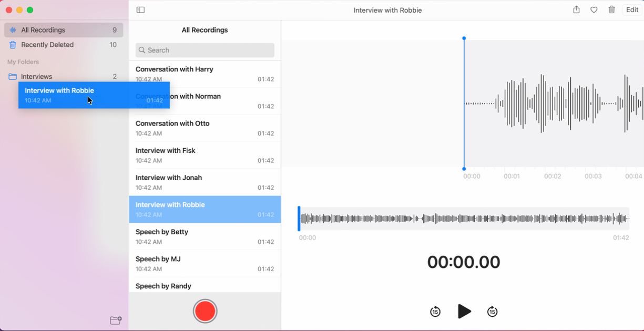Open the Speech by Betty recording
This screenshot has height=331, width=644.
(205, 236)
